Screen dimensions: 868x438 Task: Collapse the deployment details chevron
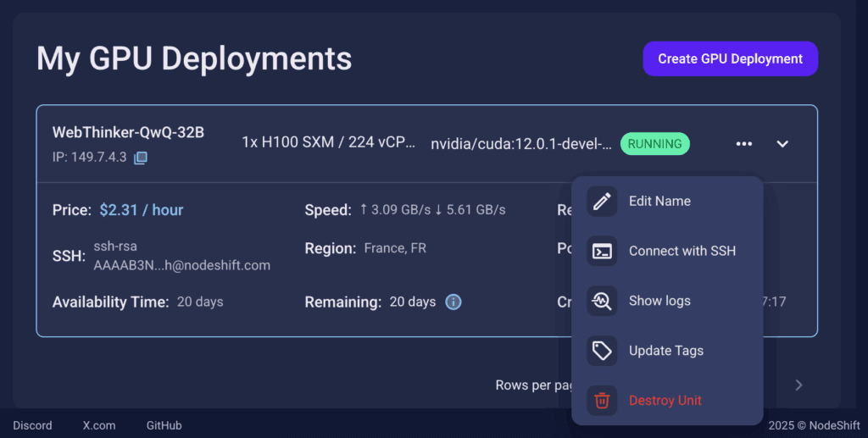[x=782, y=144]
